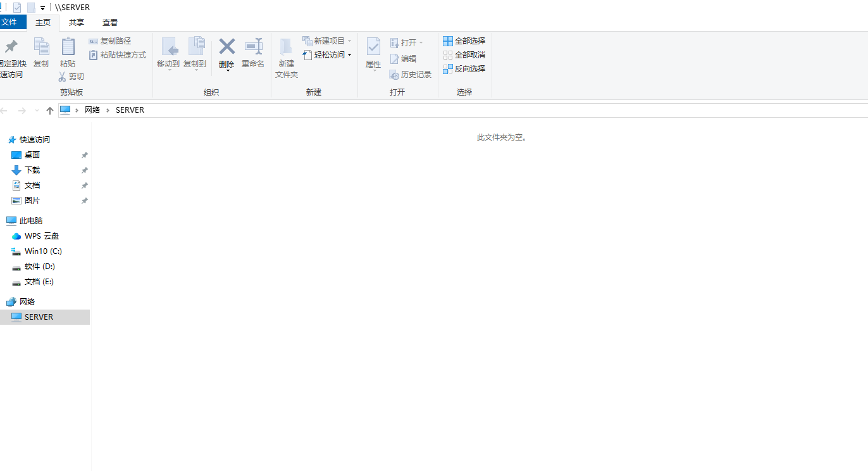Click the properties icon in title bar
The height and width of the screenshot is (471, 868).
[17, 8]
